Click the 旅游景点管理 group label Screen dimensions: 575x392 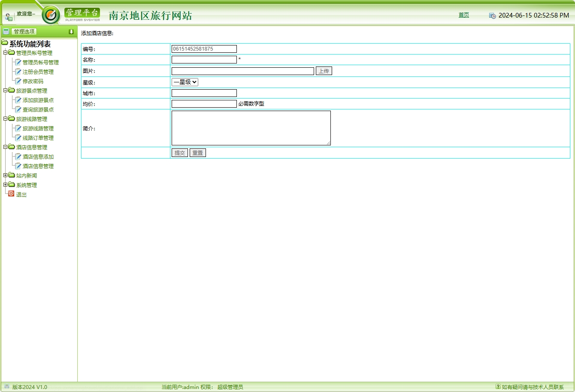pyautogui.click(x=32, y=91)
